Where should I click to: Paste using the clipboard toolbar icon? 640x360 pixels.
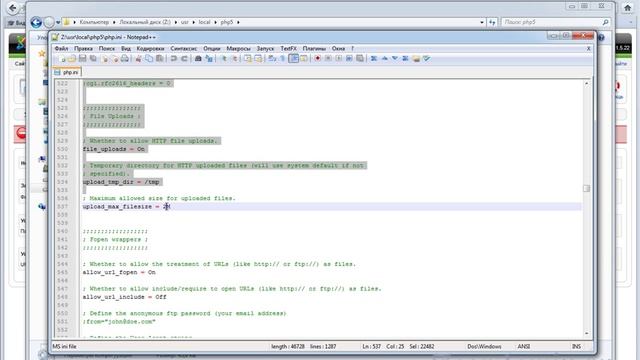click(x=160, y=59)
